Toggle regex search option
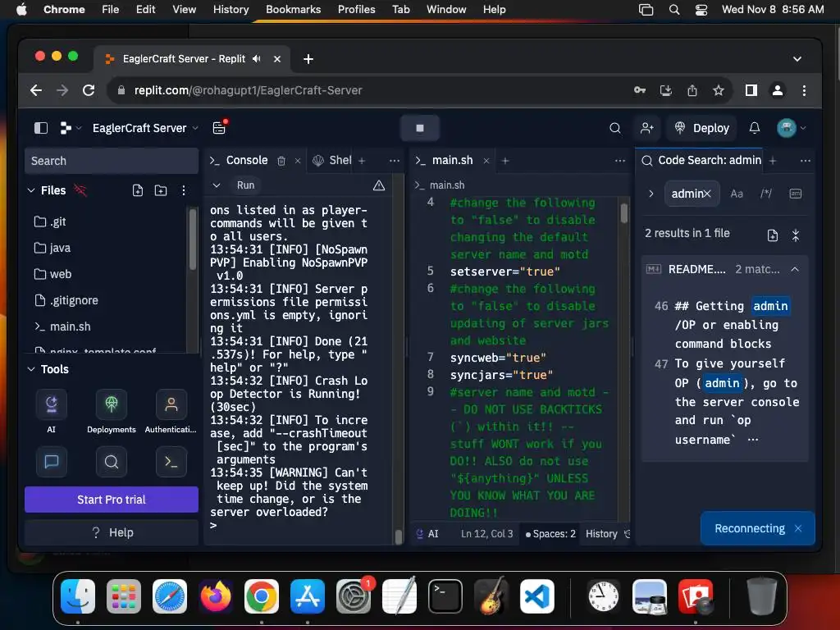Image resolution: width=840 pixels, height=630 pixels. 766,194
